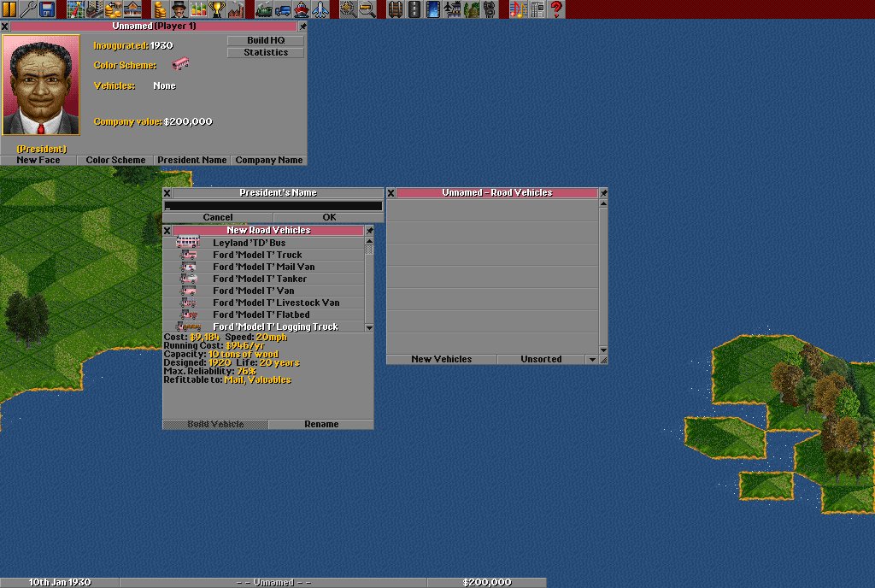Toggle pin on Unnamed - Road Vehicles window

[603, 193]
